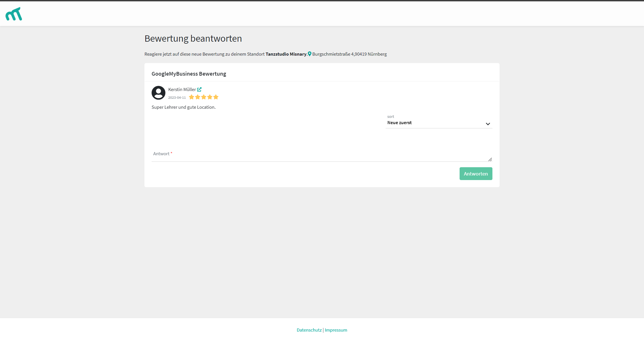Open Kerstin Müller's external profile link icon
This screenshot has height=341, width=644.
coord(199,89)
